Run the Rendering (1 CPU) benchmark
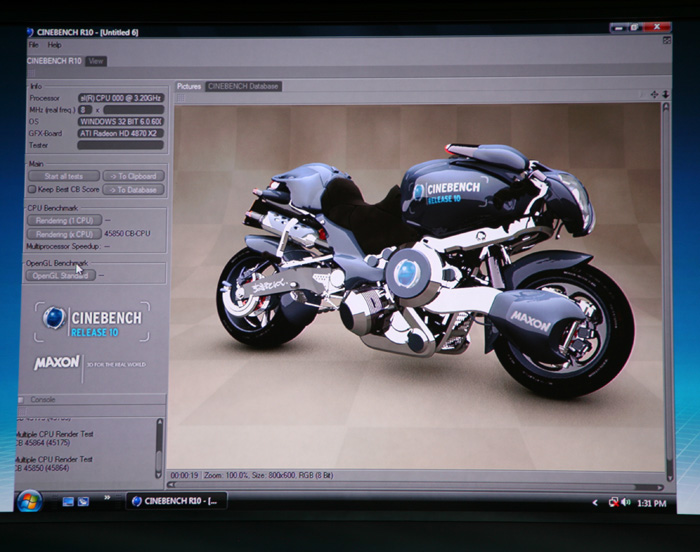Viewport: 700px width, 552px height. pyautogui.click(x=64, y=220)
